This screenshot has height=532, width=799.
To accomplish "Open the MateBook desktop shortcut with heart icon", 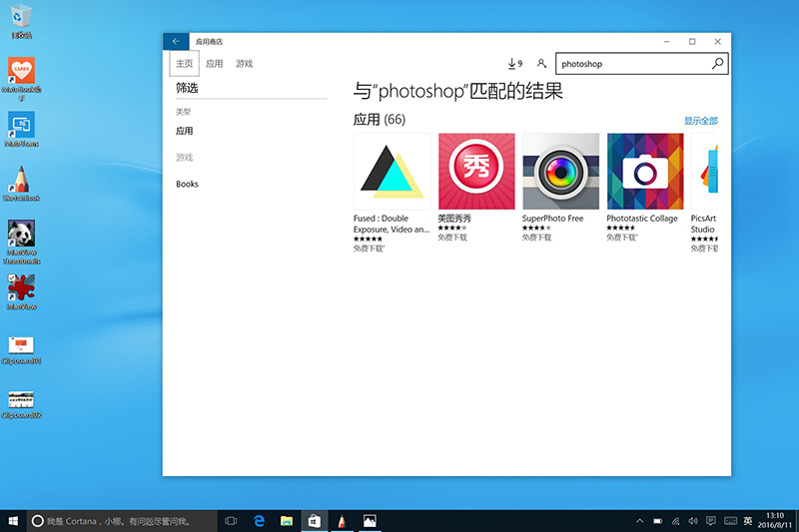I will click(21, 79).
